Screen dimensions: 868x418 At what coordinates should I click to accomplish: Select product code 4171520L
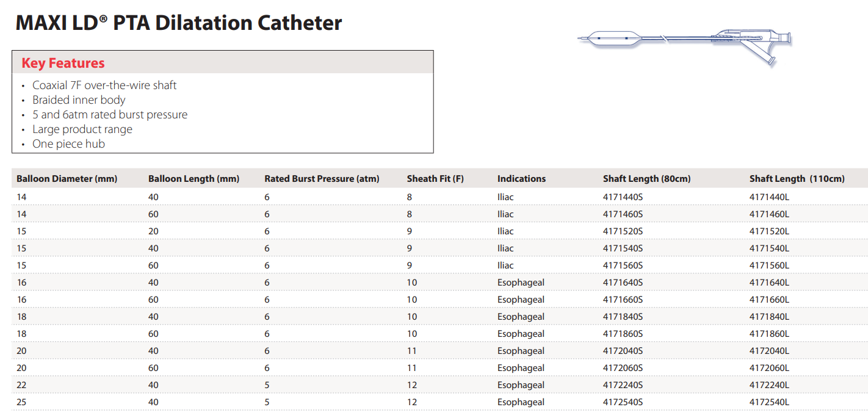pyautogui.click(x=769, y=231)
